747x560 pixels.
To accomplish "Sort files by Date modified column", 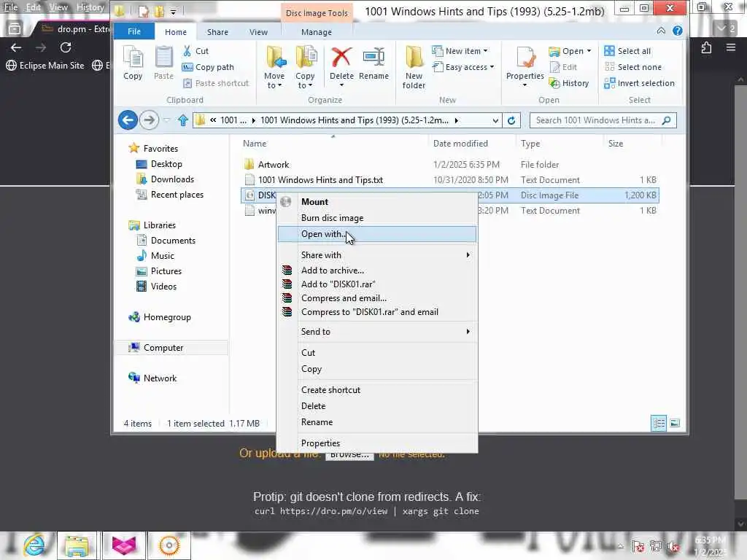I will pos(460,144).
